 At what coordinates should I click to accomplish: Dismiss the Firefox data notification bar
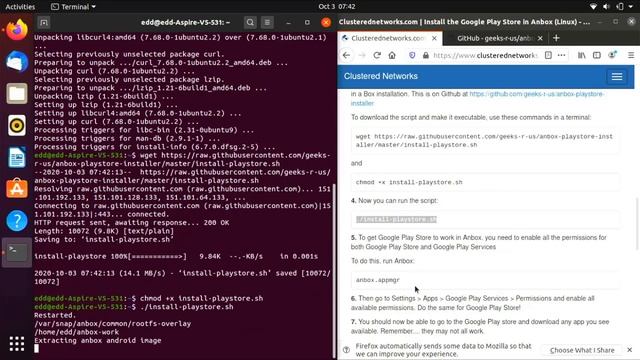629,350
